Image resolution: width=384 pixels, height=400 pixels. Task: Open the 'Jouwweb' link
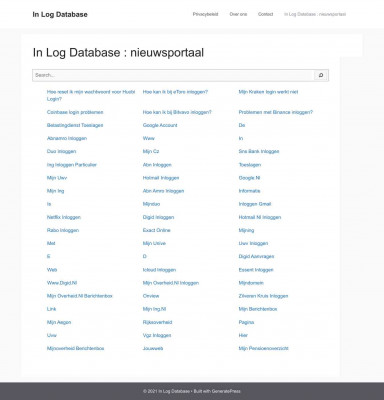(153, 348)
